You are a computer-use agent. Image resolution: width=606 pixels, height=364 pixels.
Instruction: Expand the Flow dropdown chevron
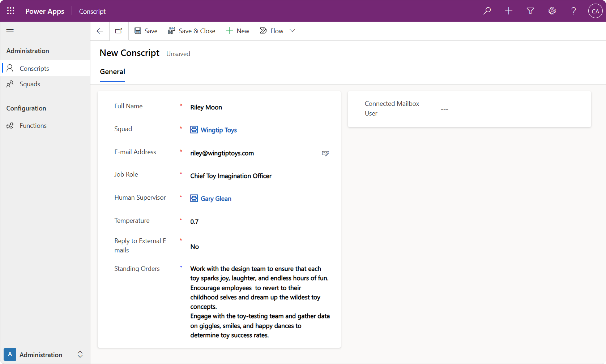293,31
